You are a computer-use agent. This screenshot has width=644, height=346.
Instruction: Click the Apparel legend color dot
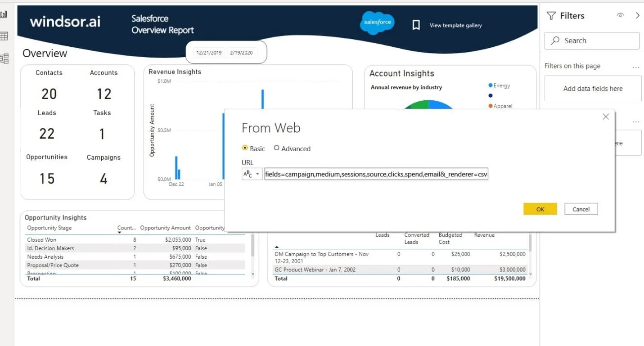[x=491, y=106]
